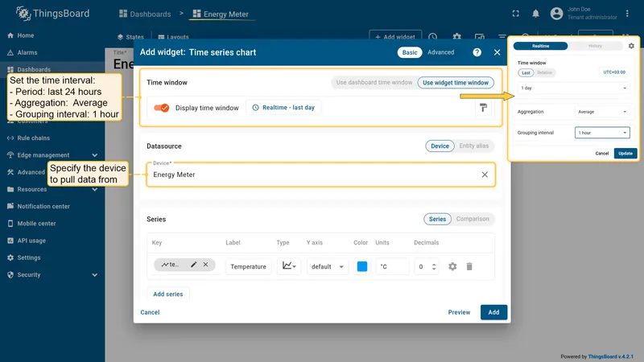Click dashboard settings gear in toolbar
Image resolution: width=644 pixels, height=362 pixels.
[456, 36]
